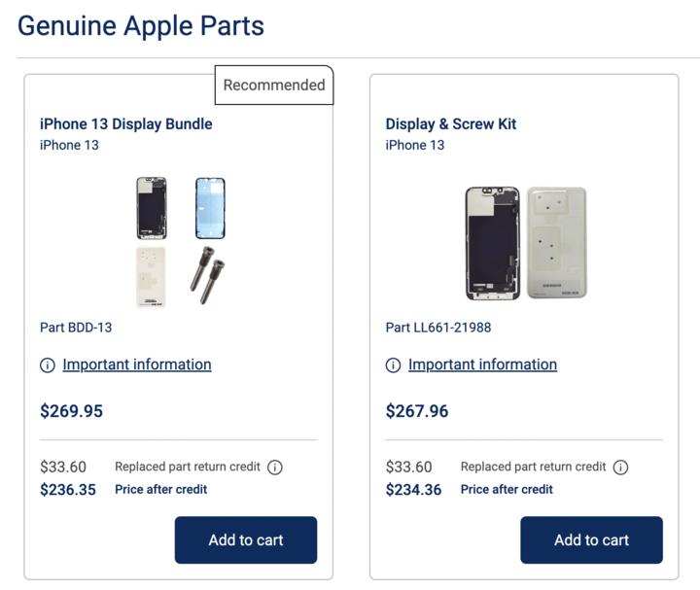This screenshot has width=700, height=590.
Task: Add Display & Screw Kit to cart
Action: [591, 539]
